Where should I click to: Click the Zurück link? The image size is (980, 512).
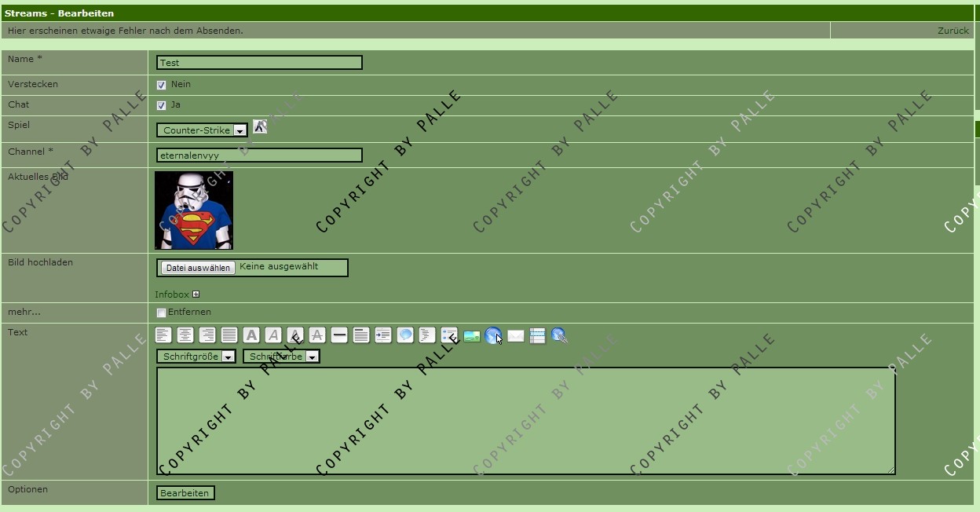coord(953,31)
